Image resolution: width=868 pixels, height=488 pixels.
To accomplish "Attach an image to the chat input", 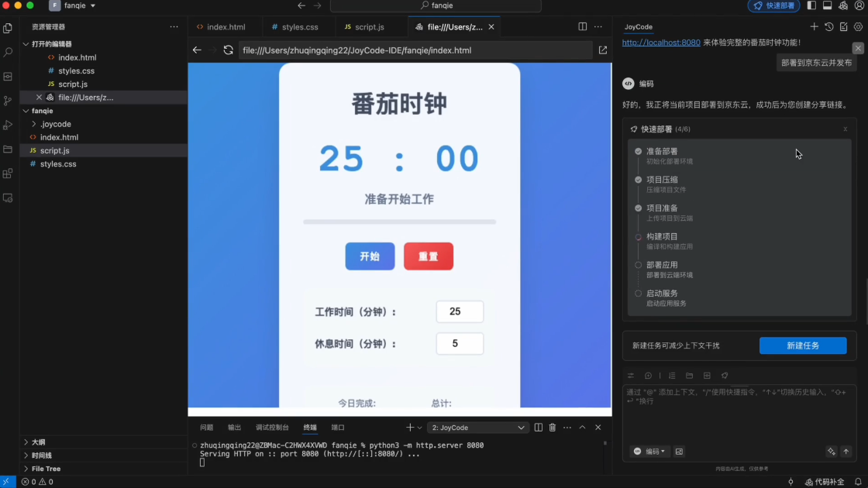I will tap(679, 452).
